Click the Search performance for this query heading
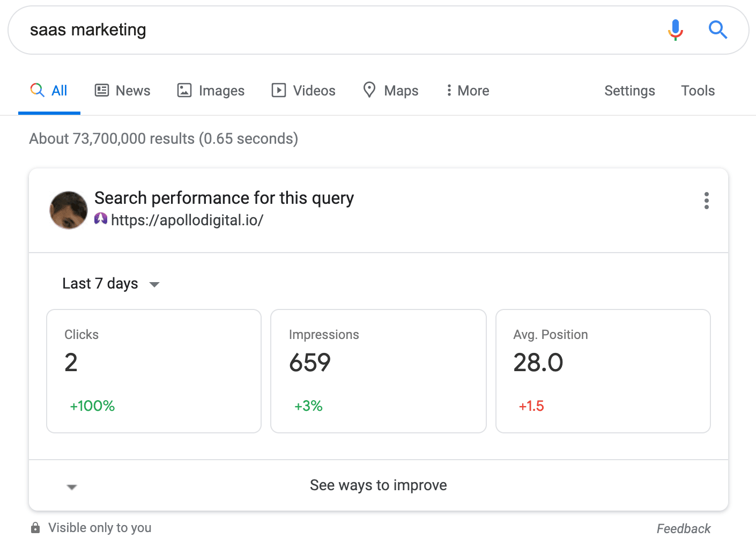 pos(224,198)
